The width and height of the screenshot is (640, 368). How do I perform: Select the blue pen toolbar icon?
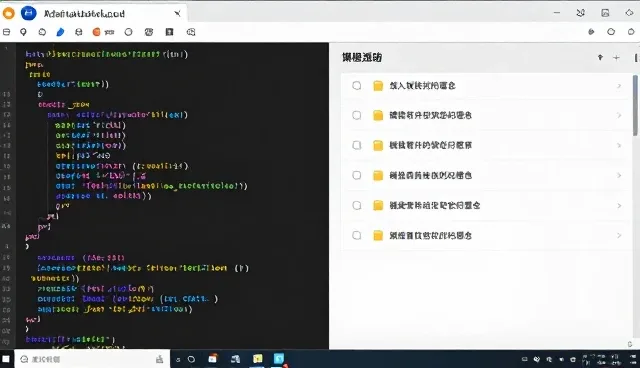(x=60, y=32)
